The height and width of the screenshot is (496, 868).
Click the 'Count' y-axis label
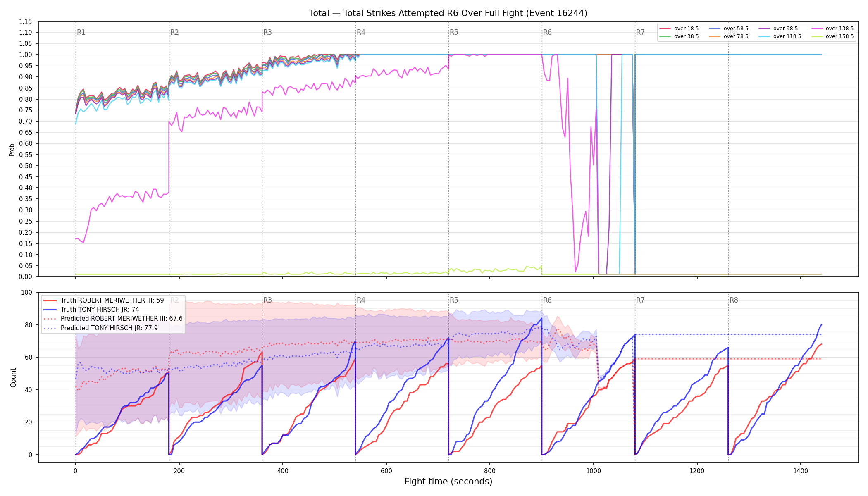point(13,377)
